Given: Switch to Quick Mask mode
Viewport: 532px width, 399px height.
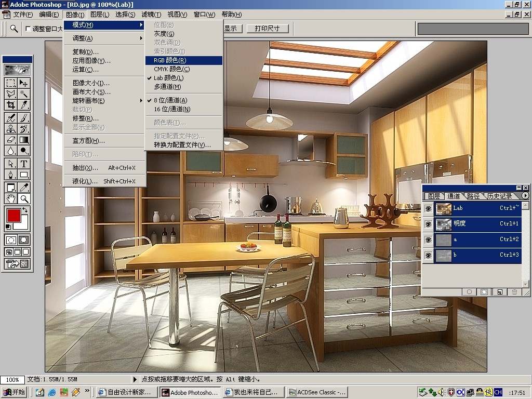Looking at the screenshot, I should tap(24, 240).
